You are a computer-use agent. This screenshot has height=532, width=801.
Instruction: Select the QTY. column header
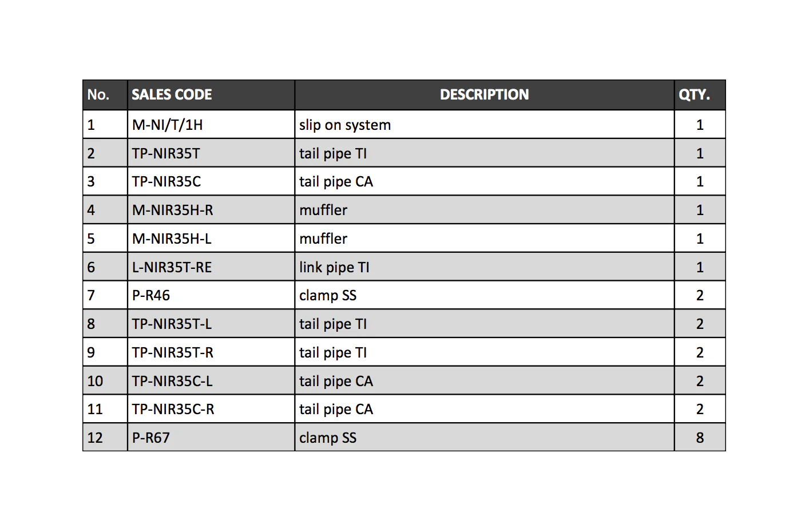tap(700, 95)
